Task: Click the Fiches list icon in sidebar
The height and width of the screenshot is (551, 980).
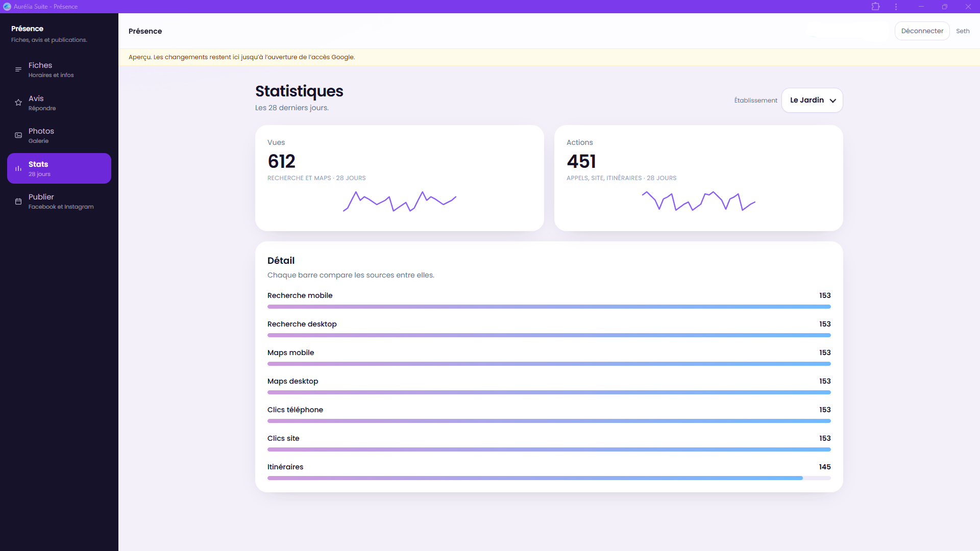Action: coord(18,70)
